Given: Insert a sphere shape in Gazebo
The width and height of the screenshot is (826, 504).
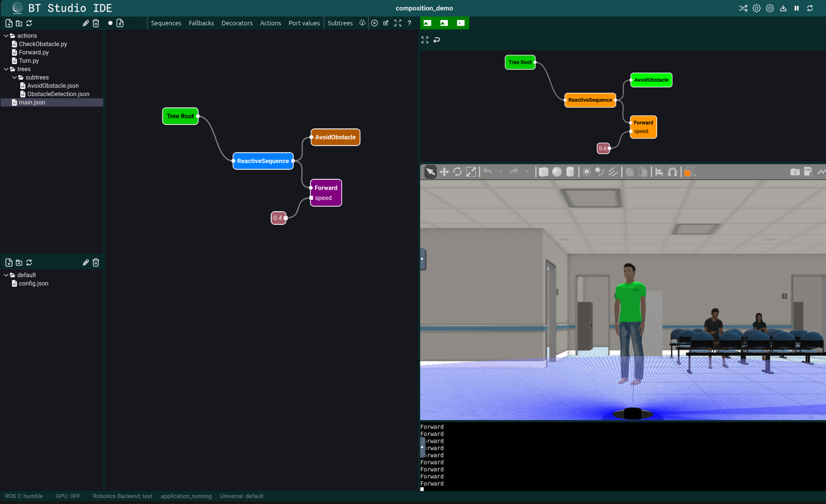Looking at the screenshot, I should 557,172.
